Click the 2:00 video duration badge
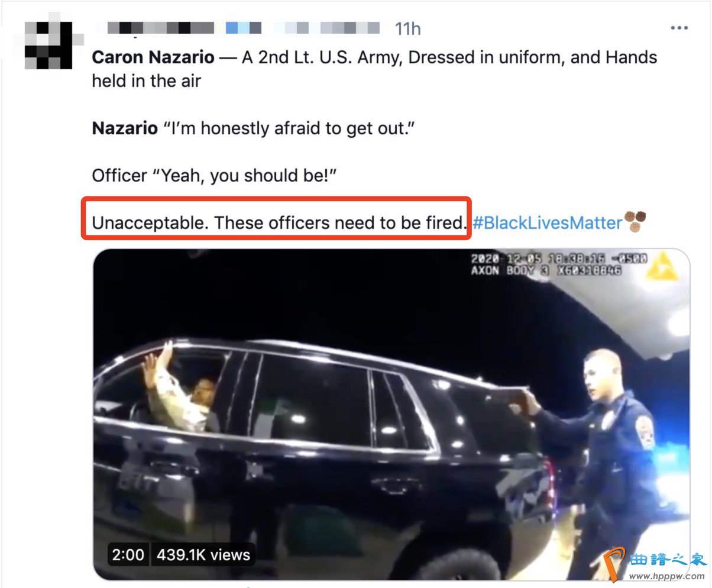 pyautogui.click(x=127, y=554)
